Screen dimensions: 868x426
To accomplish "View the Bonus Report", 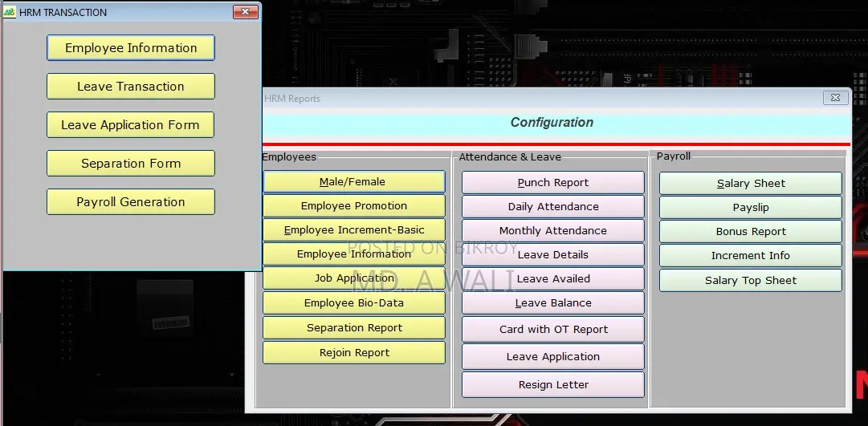I will pos(751,232).
